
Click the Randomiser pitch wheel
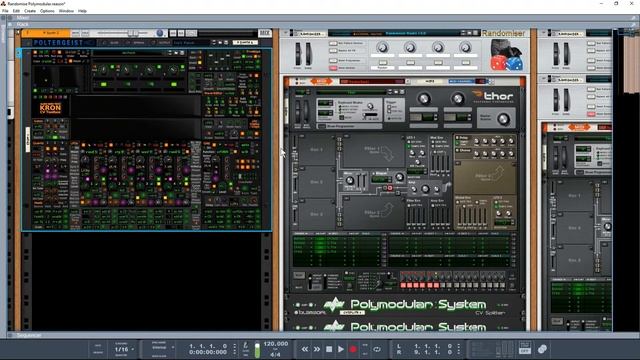coord(298,54)
